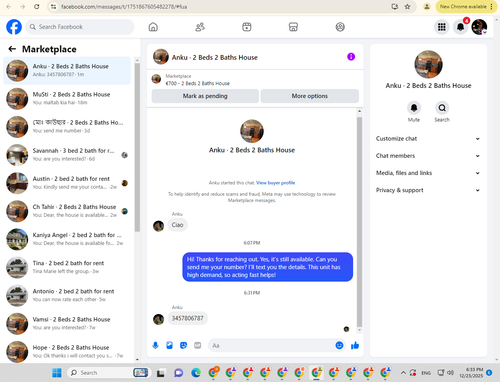Image resolution: width=500 pixels, height=382 pixels.
Task: Open the Friends icon in top navigation
Action: [200, 27]
